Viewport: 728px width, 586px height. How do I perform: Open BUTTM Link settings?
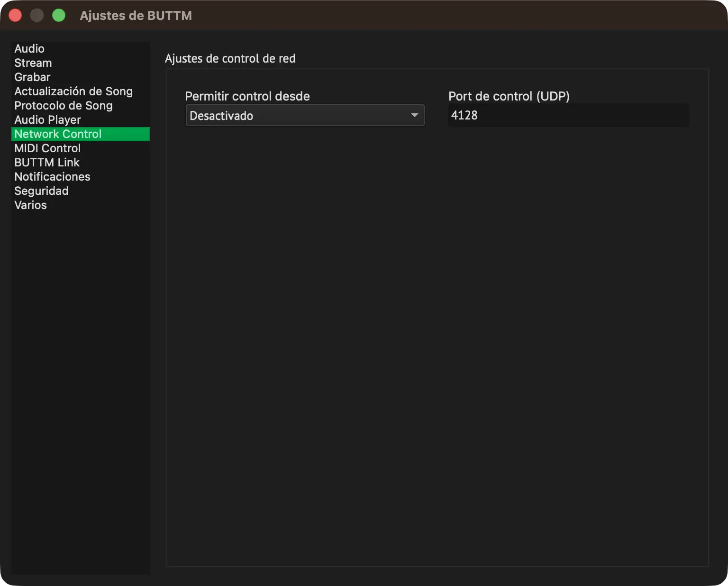point(80,162)
